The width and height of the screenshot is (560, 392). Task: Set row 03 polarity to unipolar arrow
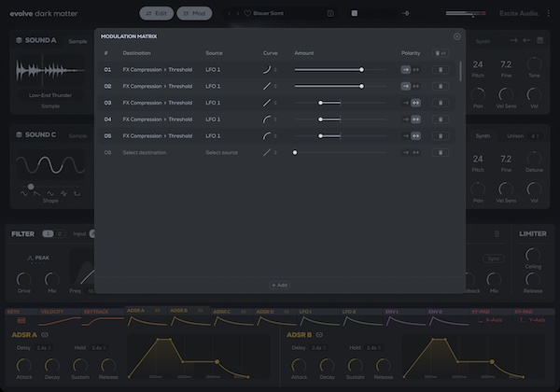[x=406, y=103]
